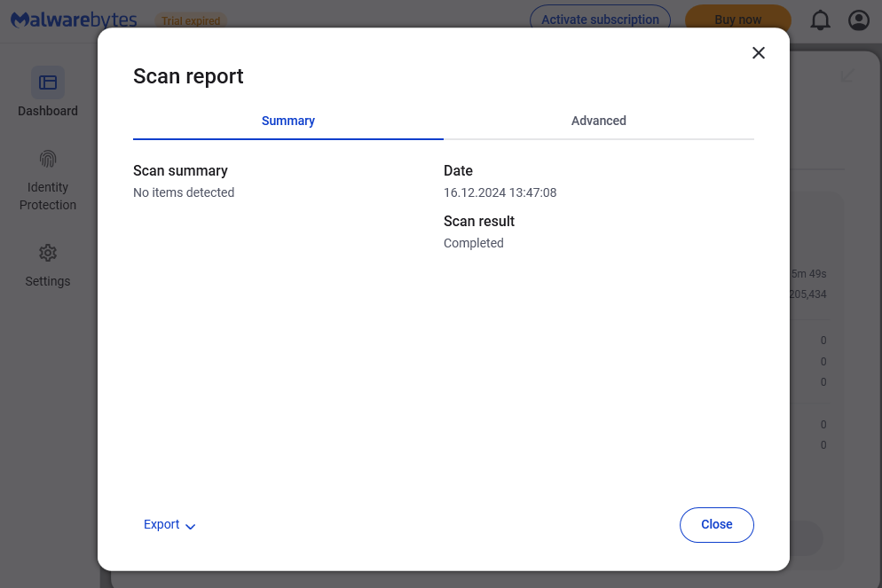Expand the Export dropdown
Viewport: 882px width, 588px height.
click(162, 524)
